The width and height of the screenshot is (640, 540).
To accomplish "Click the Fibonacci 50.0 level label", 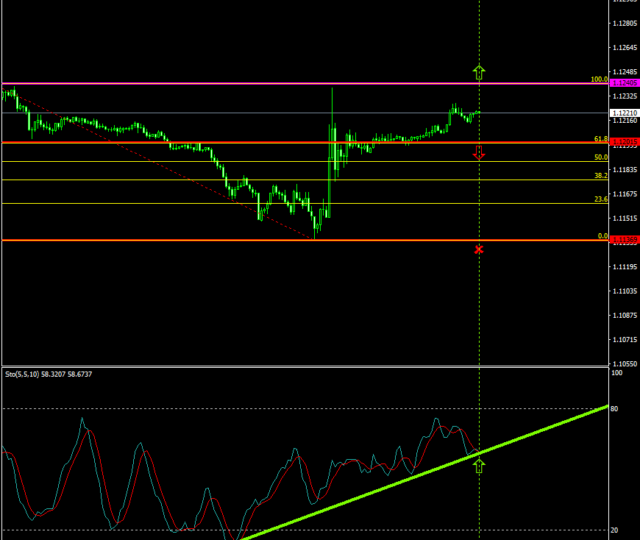I will click(x=600, y=157).
